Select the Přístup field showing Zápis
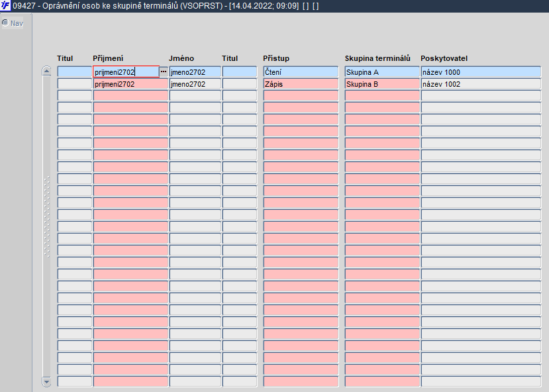The image size is (549, 392). point(301,83)
